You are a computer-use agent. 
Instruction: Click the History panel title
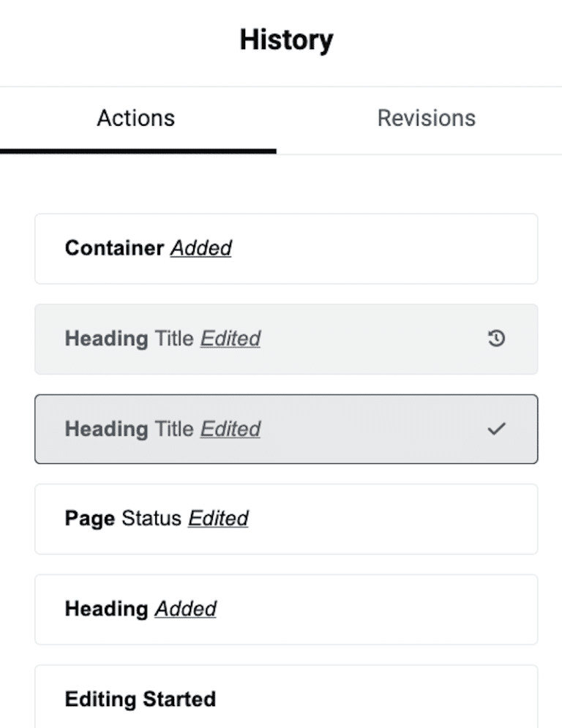coord(286,40)
